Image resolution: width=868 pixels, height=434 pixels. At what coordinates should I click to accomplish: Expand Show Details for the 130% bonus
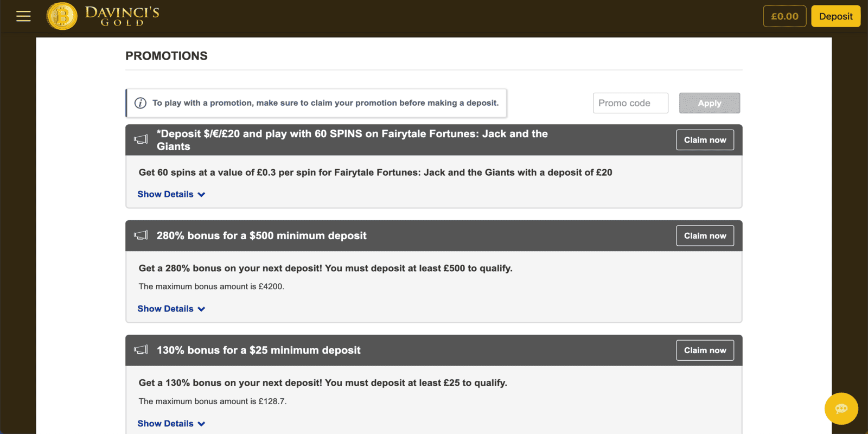(x=171, y=424)
